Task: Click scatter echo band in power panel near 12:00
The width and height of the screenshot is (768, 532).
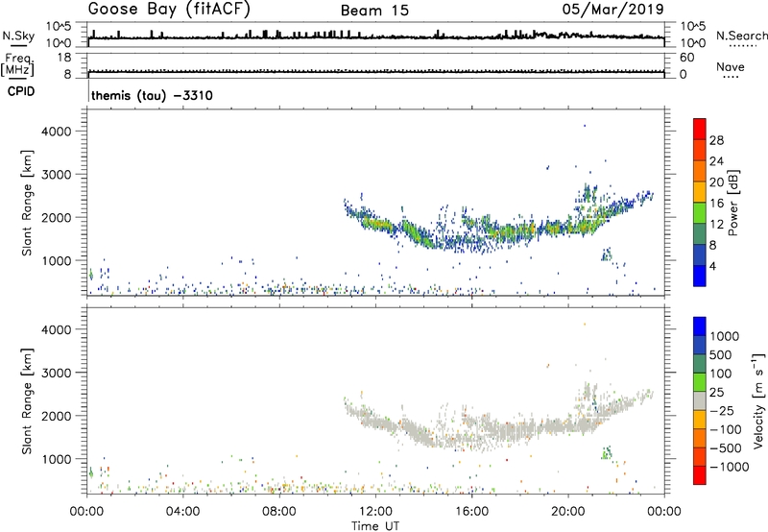Action: 377,225
